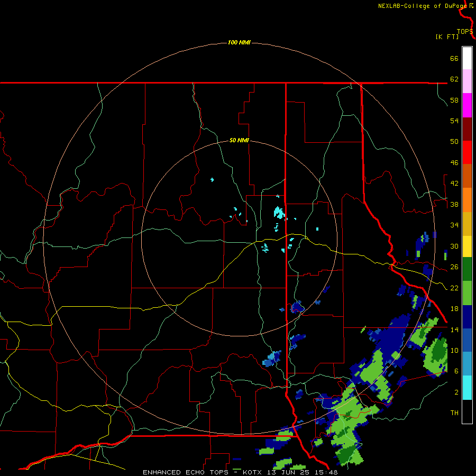Click the light green legend color band
The width and height of the screenshot is (476, 476).
[467, 293]
